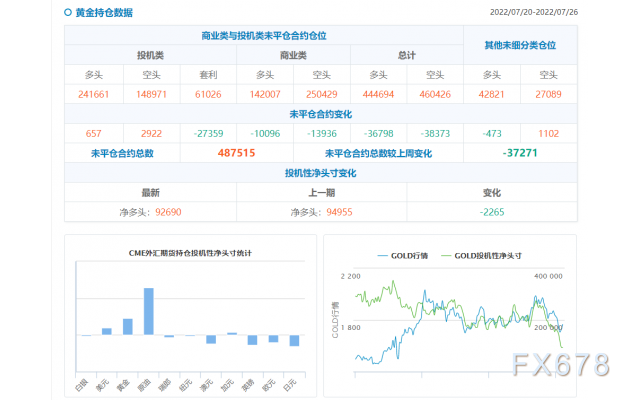The image size is (640, 400).
Task: Click the speculative long value 241661
Action: pyautogui.click(x=93, y=95)
